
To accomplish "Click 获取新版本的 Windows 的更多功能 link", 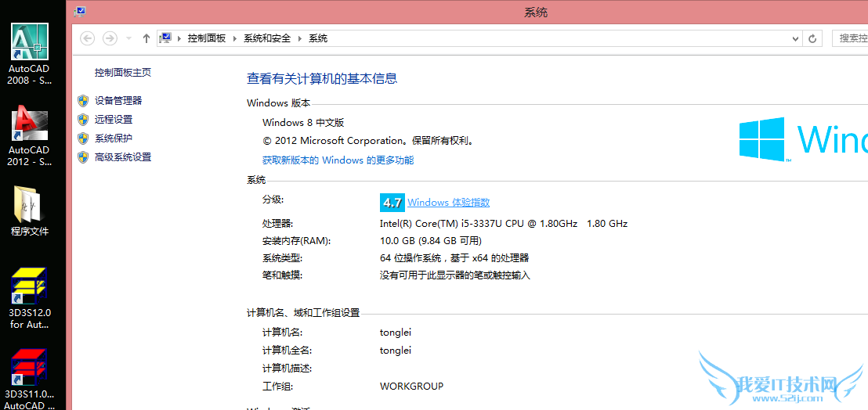I will (338, 160).
